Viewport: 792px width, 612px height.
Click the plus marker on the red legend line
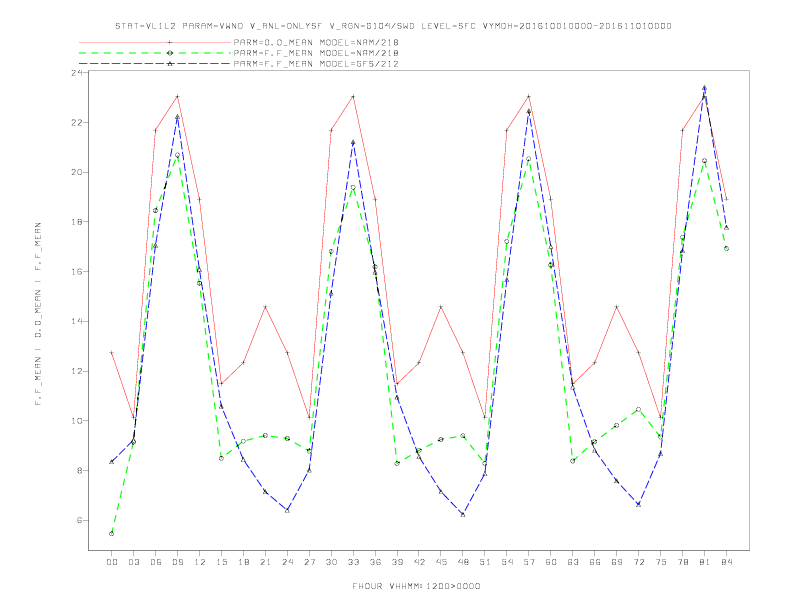pos(170,42)
